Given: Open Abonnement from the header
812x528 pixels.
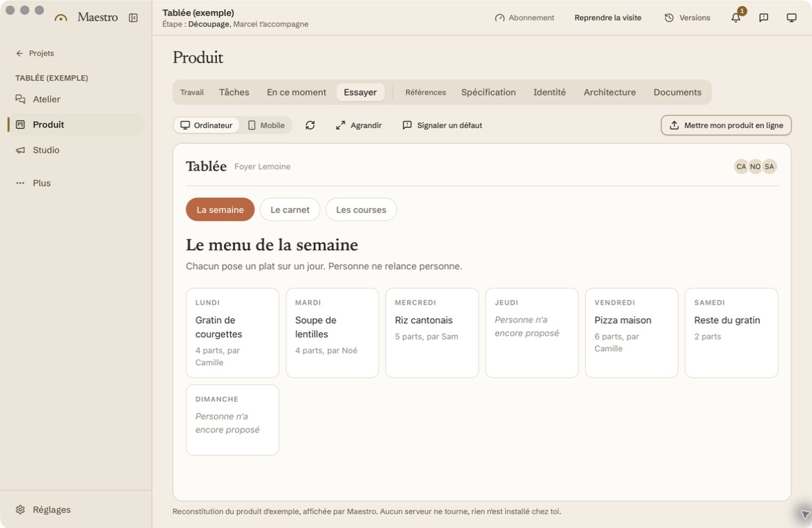Looking at the screenshot, I should click(x=525, y=18).
